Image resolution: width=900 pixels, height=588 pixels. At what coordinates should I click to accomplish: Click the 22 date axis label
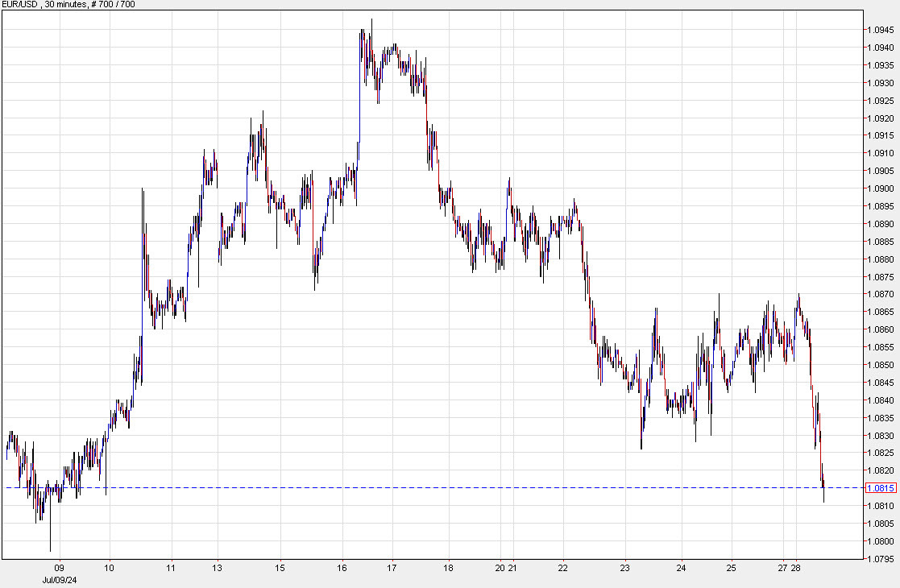pyautogui.click(x=562, y=566)
